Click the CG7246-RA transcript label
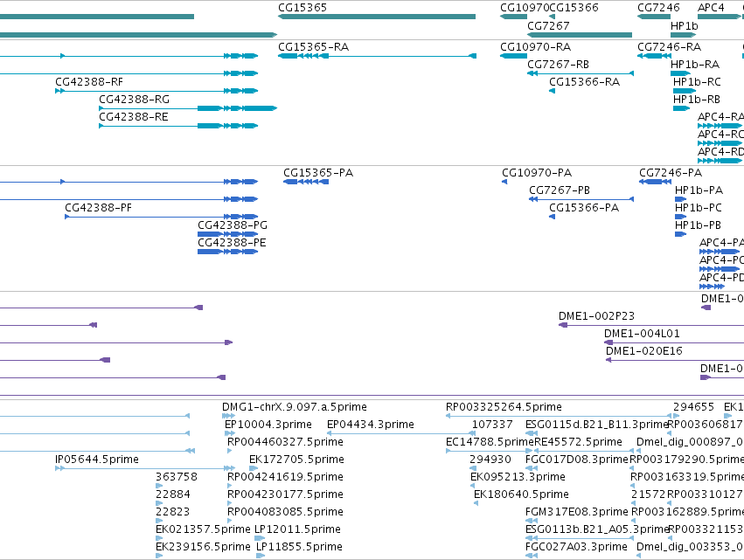The height and width of the screenshot is (560, 744). pyautogui.click(x=669, y=47)
